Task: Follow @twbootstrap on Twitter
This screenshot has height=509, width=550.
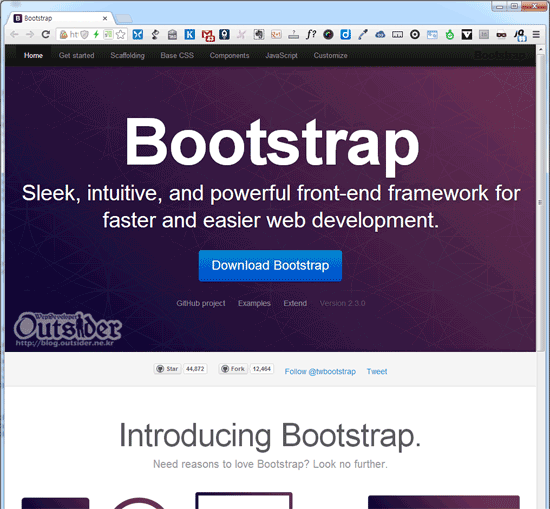Action: tap(320, 371)
